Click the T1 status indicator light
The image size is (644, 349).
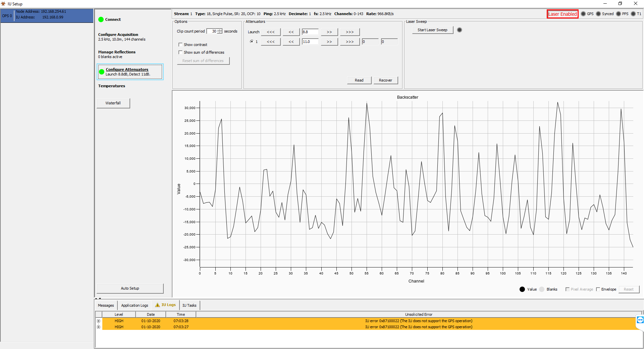coord(634,14)
